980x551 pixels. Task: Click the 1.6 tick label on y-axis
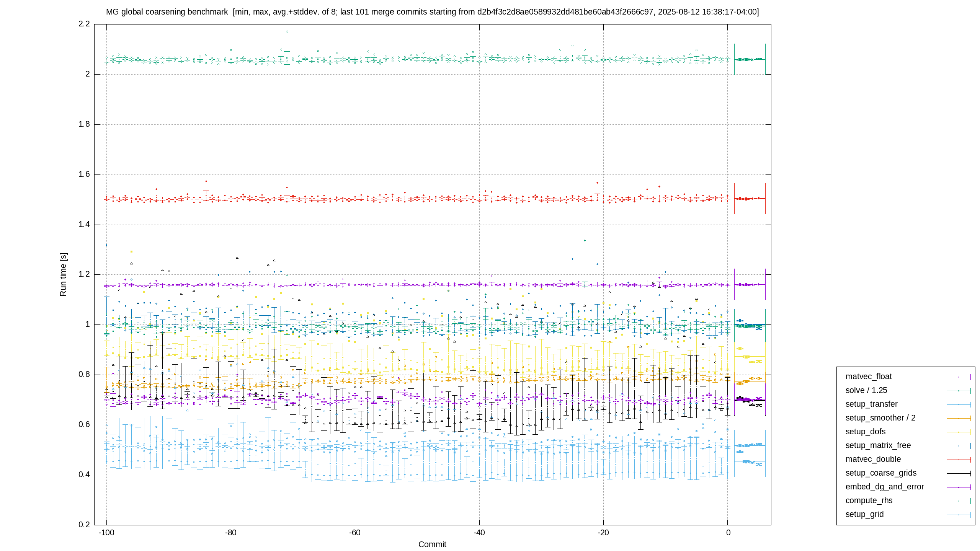84,174
